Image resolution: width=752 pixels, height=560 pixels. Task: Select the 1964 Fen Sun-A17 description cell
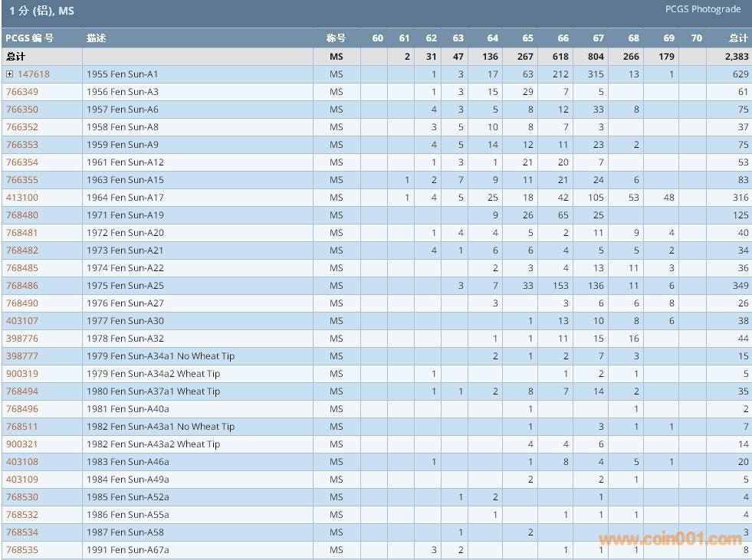[126, 198]
